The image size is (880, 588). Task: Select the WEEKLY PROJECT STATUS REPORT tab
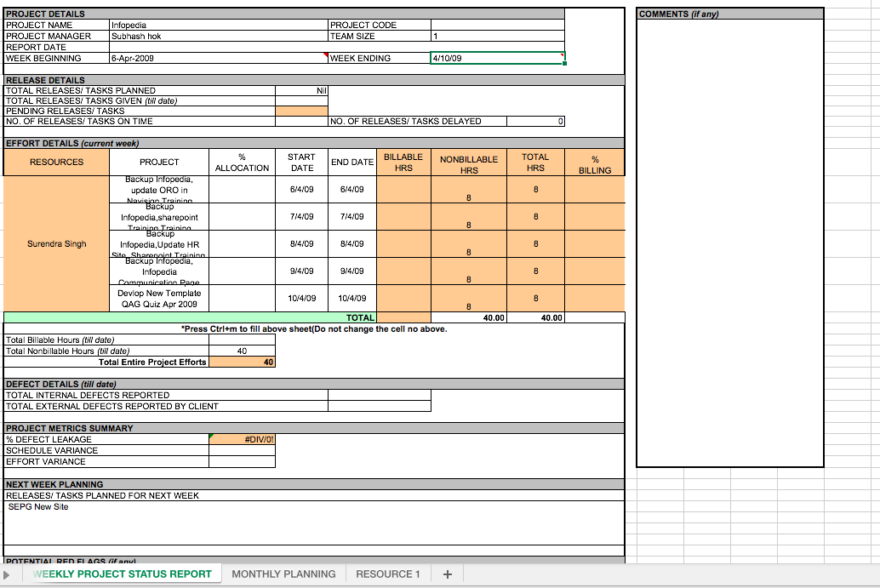click(x=122, y=574)
